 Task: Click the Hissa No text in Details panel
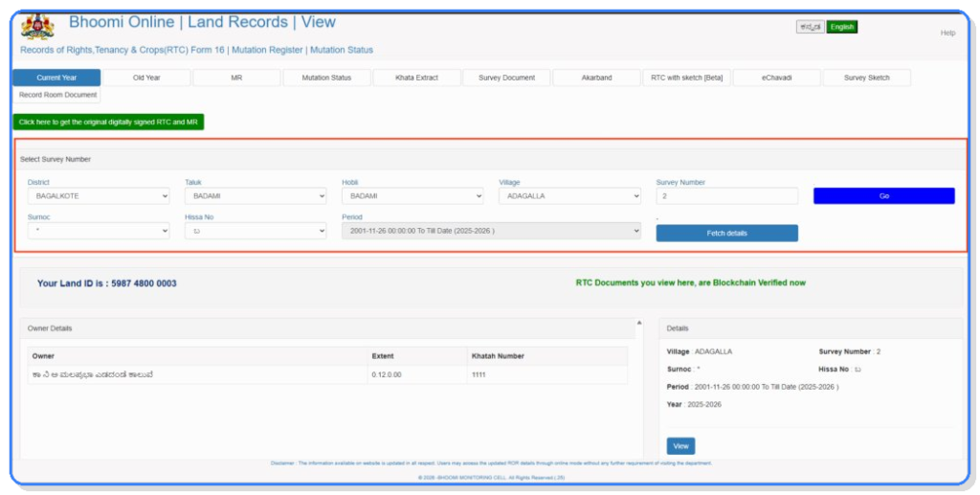point(840,370)
